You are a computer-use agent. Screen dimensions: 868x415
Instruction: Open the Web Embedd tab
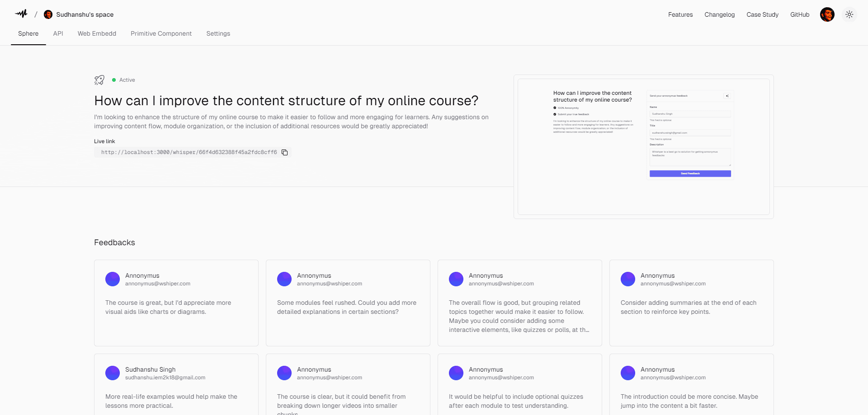97,33
